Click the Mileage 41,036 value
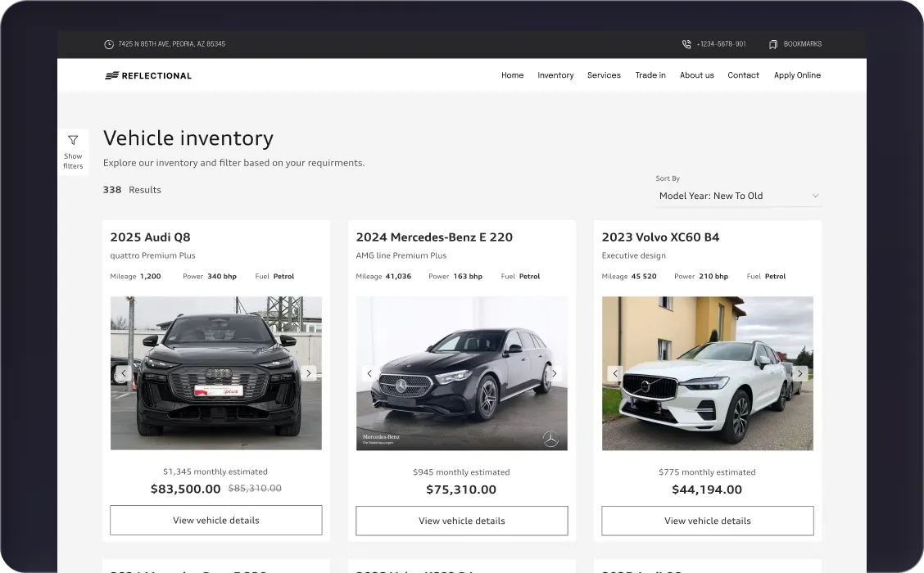The height and width of the screenshot is (573, 924). tap(398, 276)
